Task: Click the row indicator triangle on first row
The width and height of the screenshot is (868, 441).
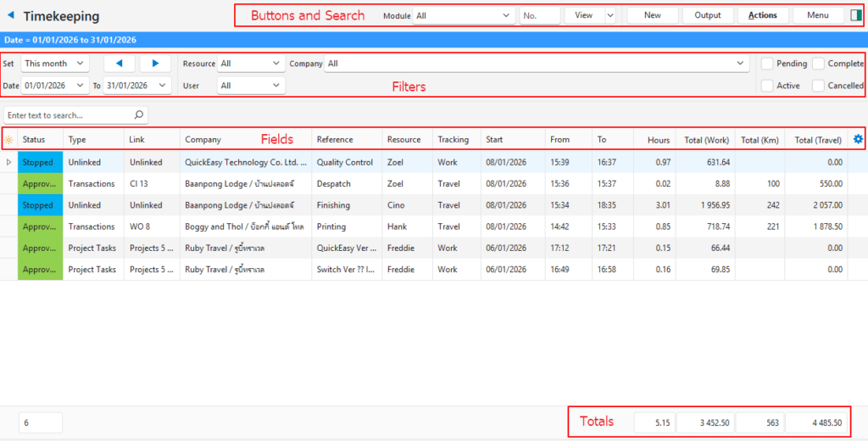Action: coord(8,162)
